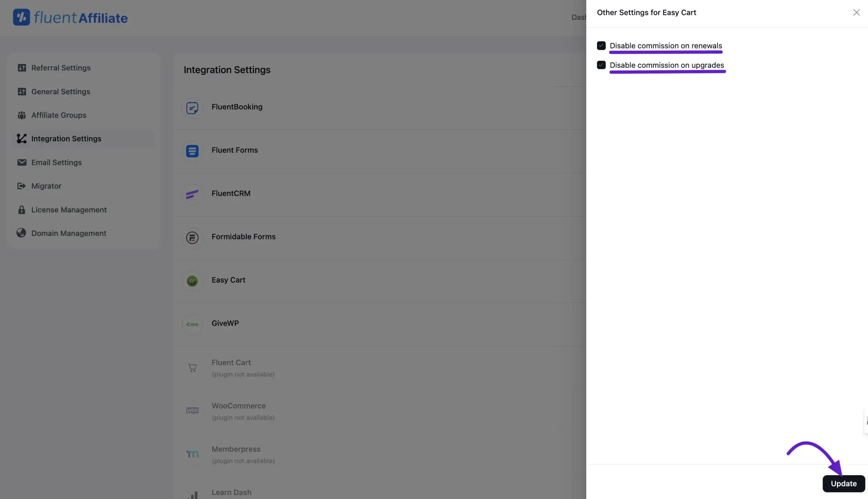The image size is (868, 499).
Task: Click the fluentAffiliate logo
Action: click(70, 17)
